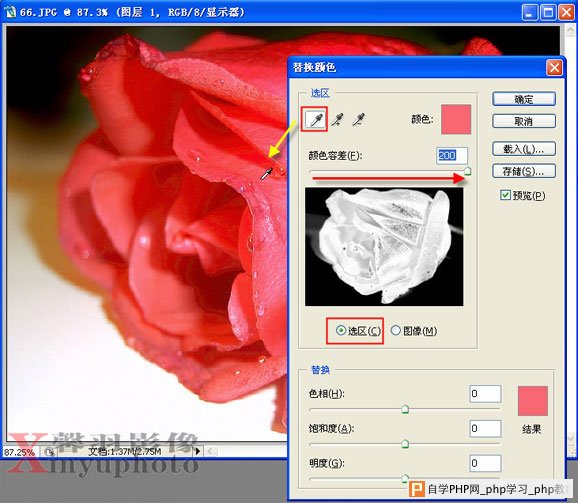Click the 取消 button
This screenshot has height=503, width=578.
pyautogui.click(x=524, y=121)
